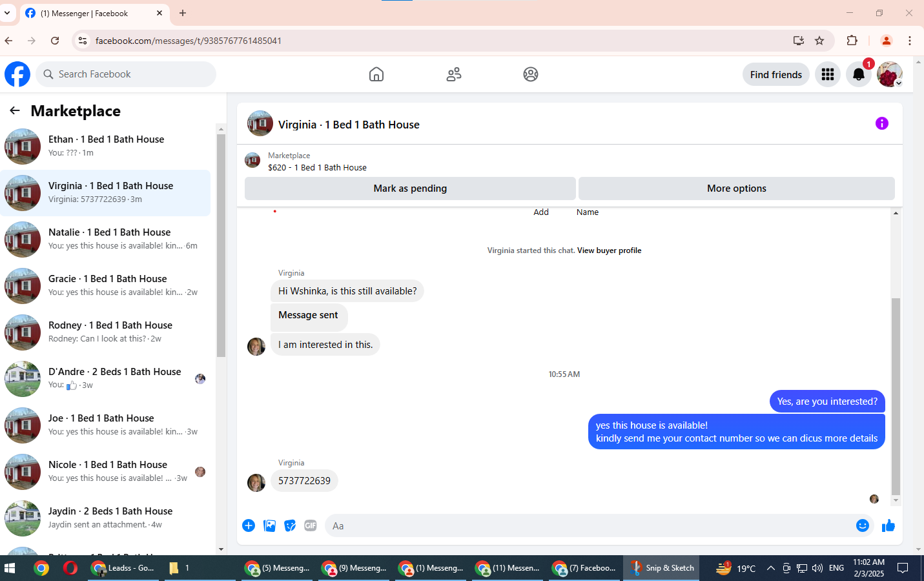The image size is (924, 581).
Task: Open the taskbar volume control
Action: click(x=817, y=568)
